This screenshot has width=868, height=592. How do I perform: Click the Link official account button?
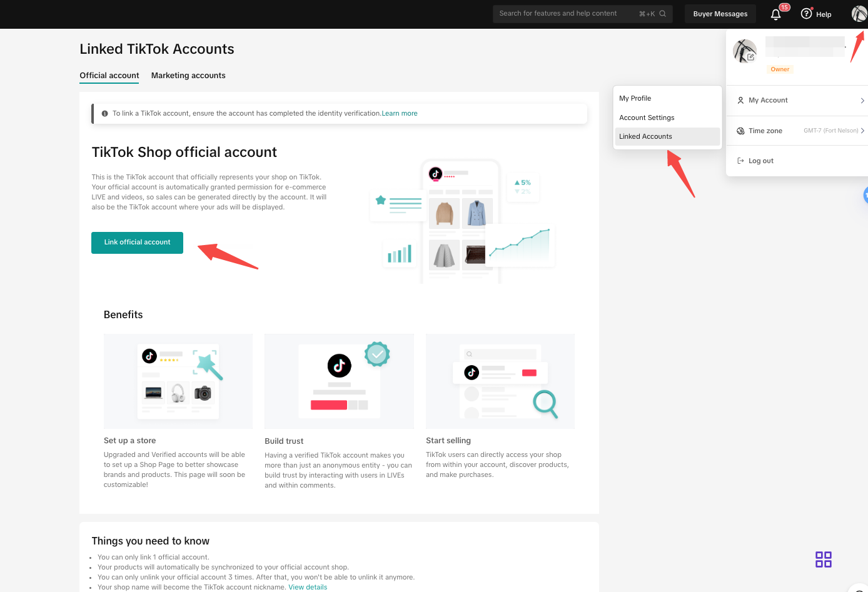click(137, 243)
